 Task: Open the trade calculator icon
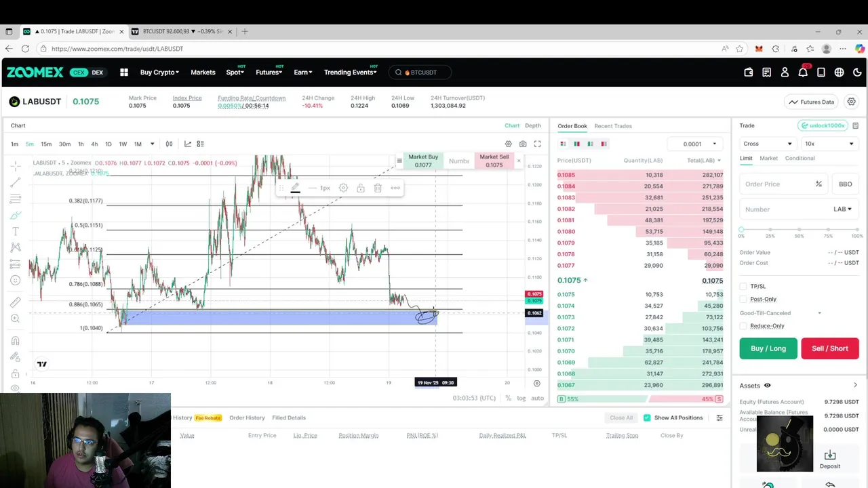point(856,125)
